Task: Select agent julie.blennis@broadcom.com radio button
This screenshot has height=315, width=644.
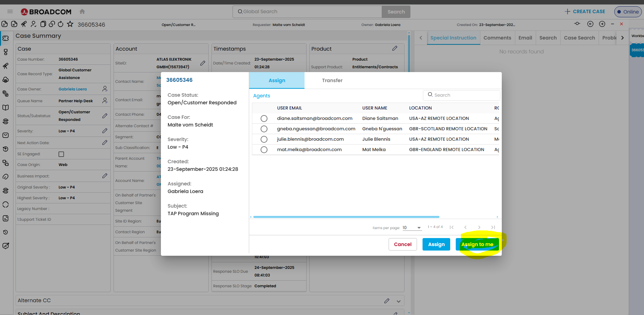Action: (264, 139)
